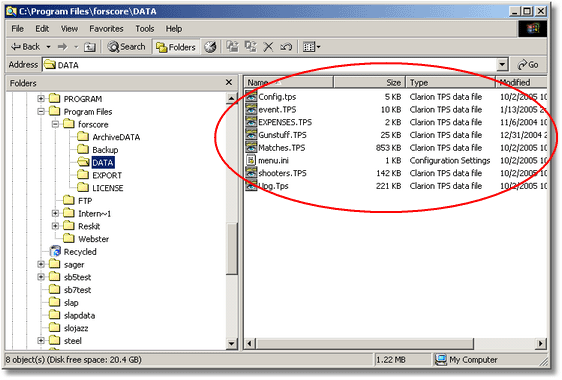Sort files by Modified column header
562x380 pixels.
(x=521, y=82)
